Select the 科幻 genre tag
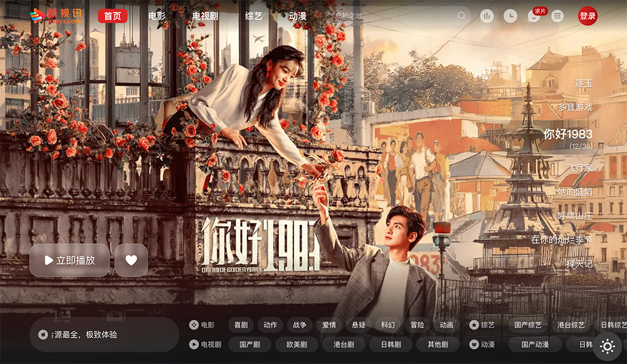Image resolution: width=627 pixels, height=364 pixels. click(x=388, y=325)
